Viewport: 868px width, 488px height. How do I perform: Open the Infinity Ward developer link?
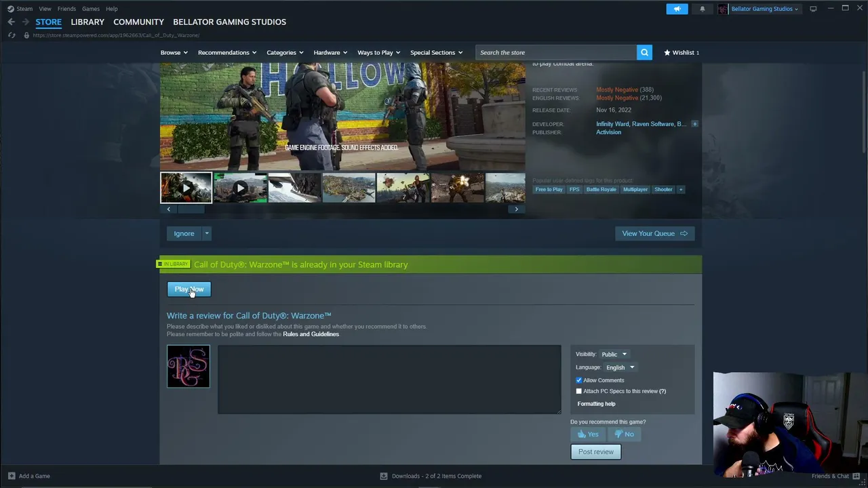click(612, 124)
